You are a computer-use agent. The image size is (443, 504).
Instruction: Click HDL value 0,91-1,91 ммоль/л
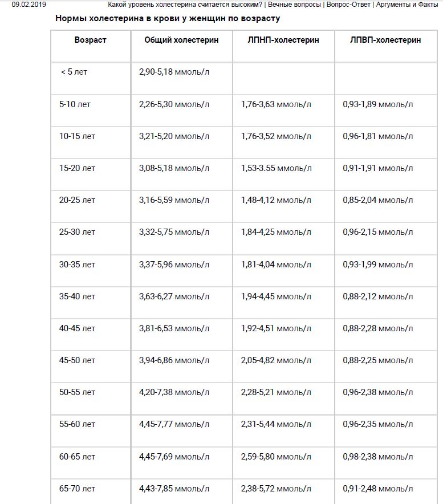[378, 169]
